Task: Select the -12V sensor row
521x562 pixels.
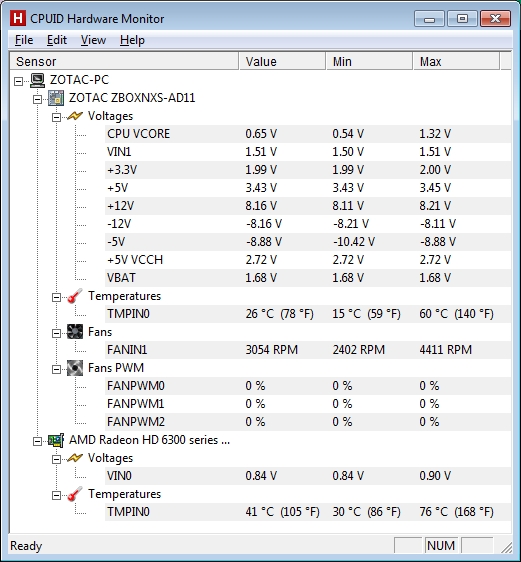Action: click(308, 224)
